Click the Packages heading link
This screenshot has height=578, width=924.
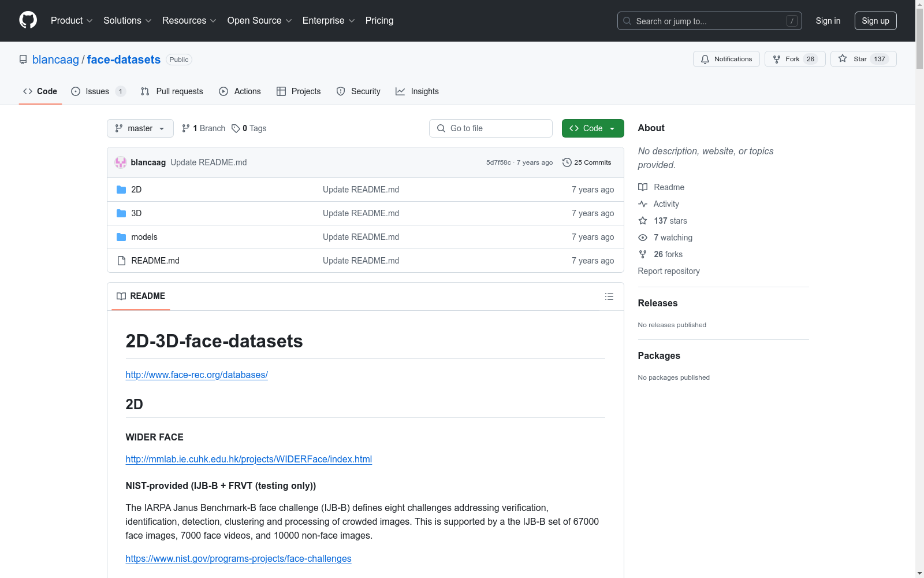[659, 356]
